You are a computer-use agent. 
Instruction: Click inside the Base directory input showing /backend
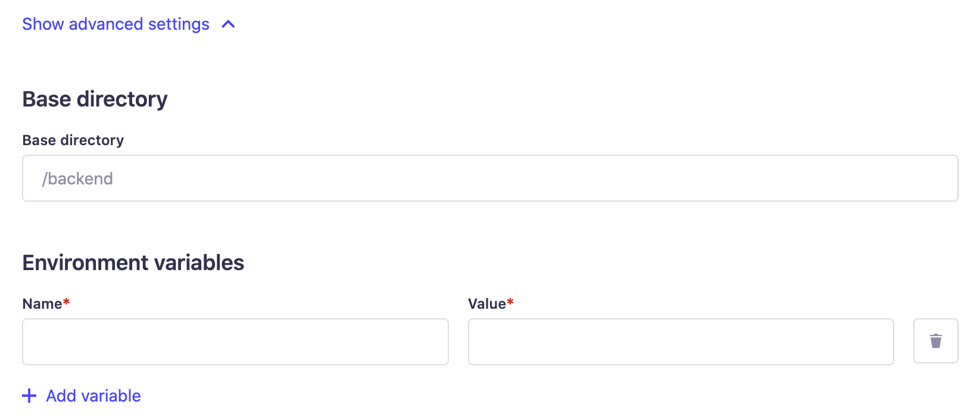point(490,178)
